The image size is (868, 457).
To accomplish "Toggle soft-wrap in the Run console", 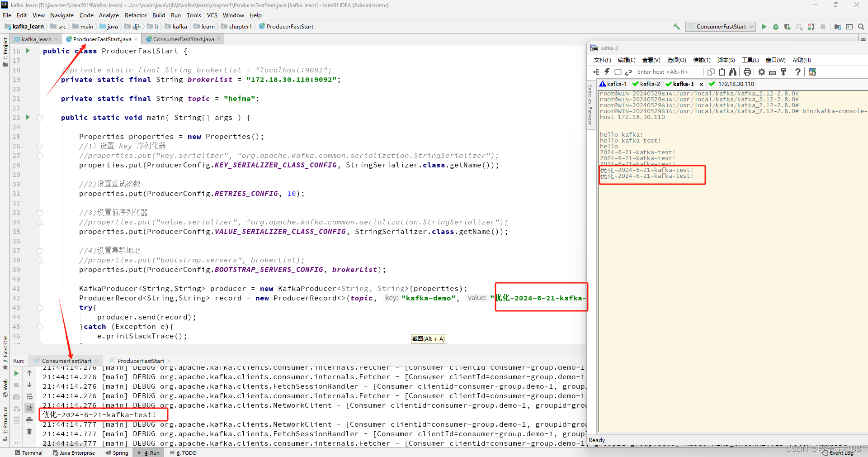I will [x=29, y=397].
